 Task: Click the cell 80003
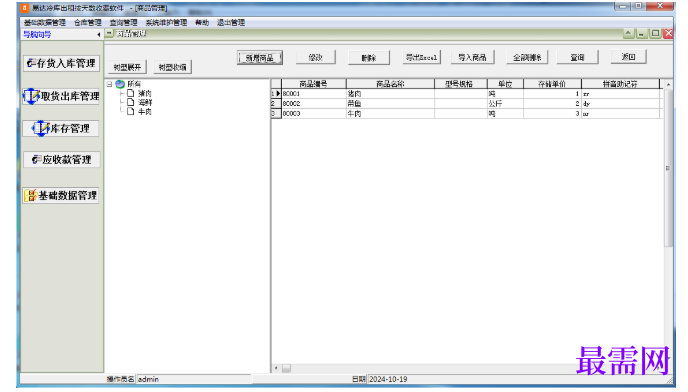coord(314,113)
